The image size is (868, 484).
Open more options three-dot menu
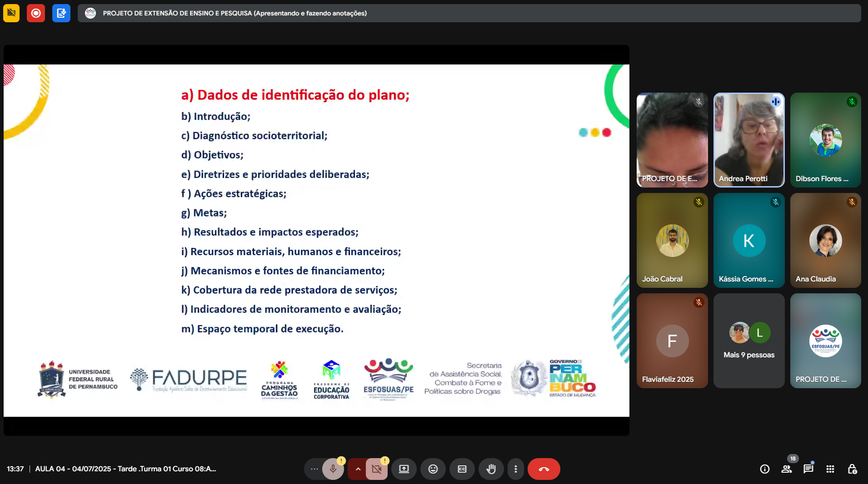pyautogui.click(x=515, y=469)
